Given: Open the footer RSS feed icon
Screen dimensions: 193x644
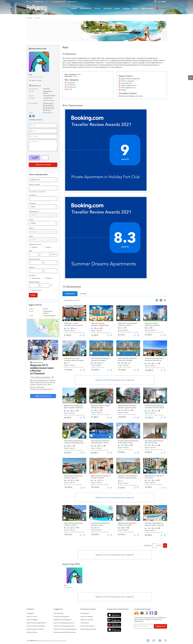Looking at the screenshot, I should click(x=165, y=641).
